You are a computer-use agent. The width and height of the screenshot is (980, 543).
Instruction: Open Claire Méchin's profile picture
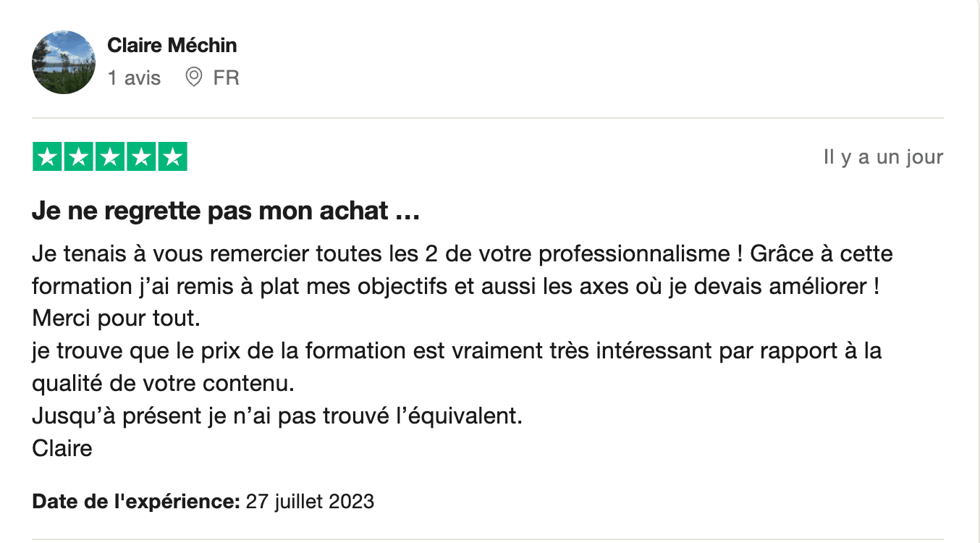[64, 62]
